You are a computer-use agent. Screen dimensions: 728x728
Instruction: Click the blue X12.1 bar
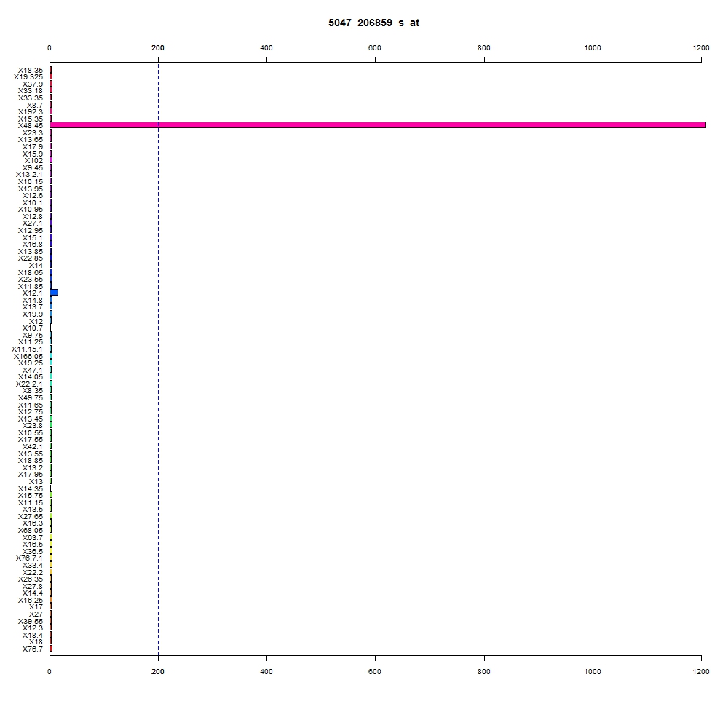[x=54, y=293]
